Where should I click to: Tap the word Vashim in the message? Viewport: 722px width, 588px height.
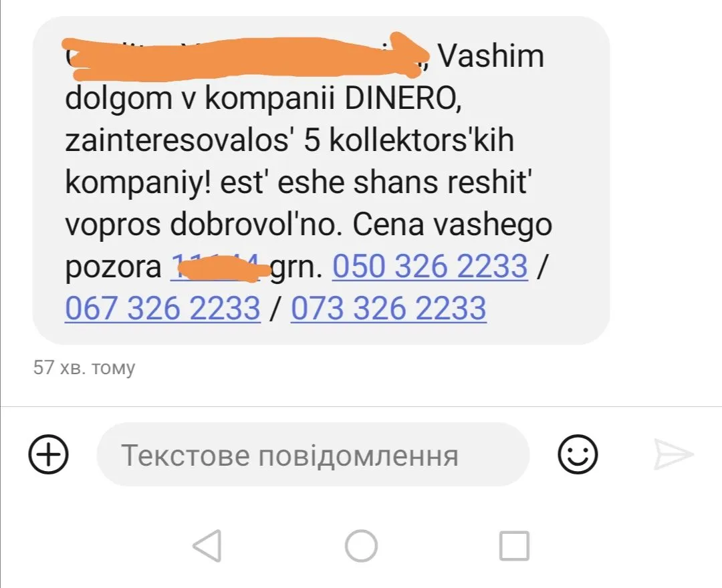491,56
